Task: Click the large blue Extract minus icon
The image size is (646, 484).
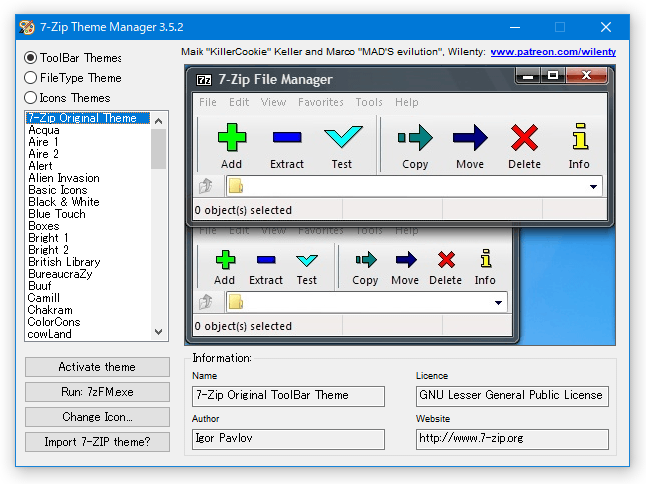Action: click(x=287, y=137)
